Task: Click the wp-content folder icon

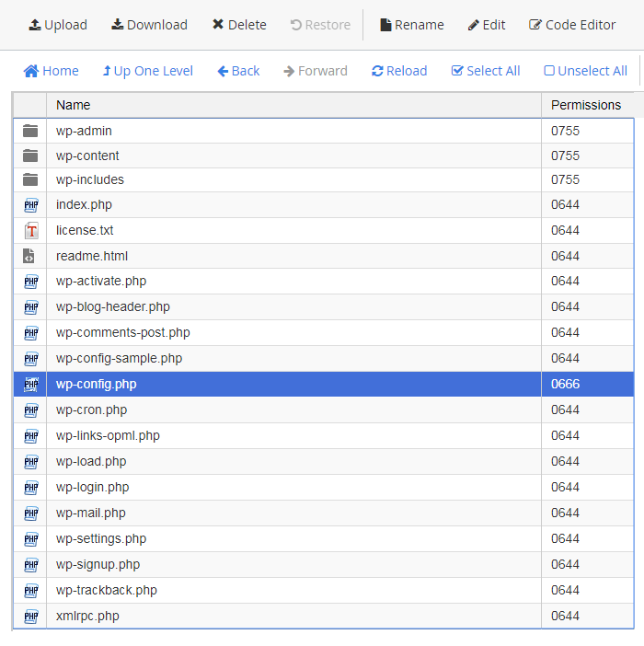Action: (30, 156)
